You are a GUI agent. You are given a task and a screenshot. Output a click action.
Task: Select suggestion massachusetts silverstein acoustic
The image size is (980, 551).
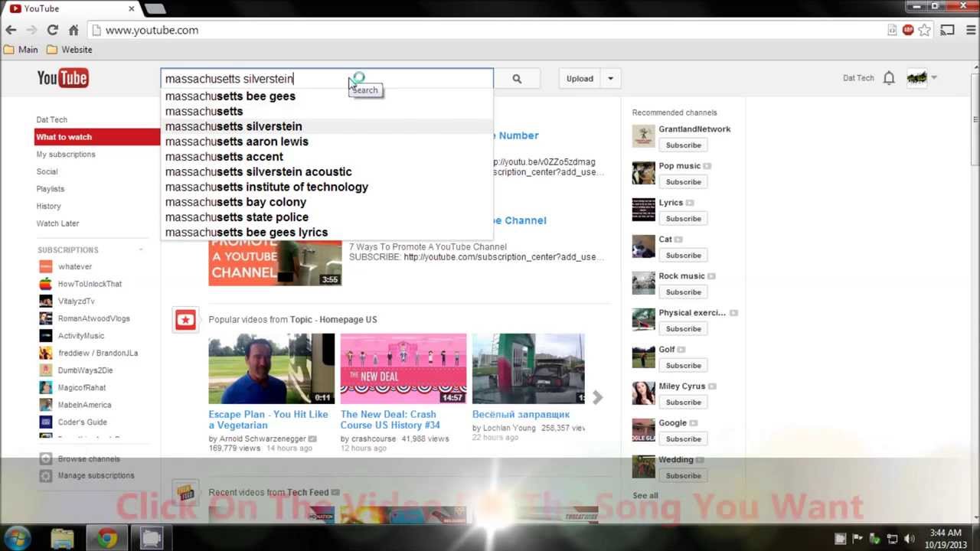(x=327, y=172)
